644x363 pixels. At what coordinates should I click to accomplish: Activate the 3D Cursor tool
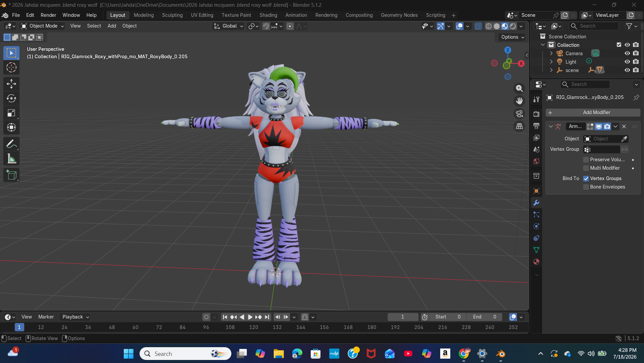click(11, 68)
